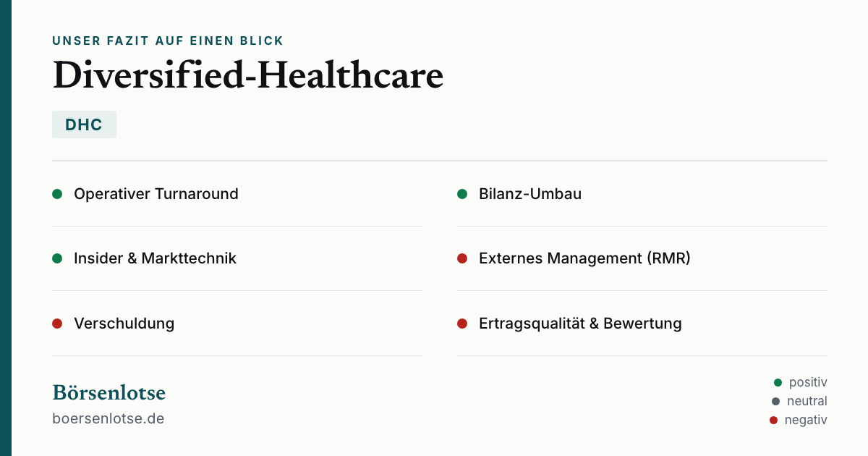
Task: Click the red dot beside Externes Management
Action: tap(462, 258)
